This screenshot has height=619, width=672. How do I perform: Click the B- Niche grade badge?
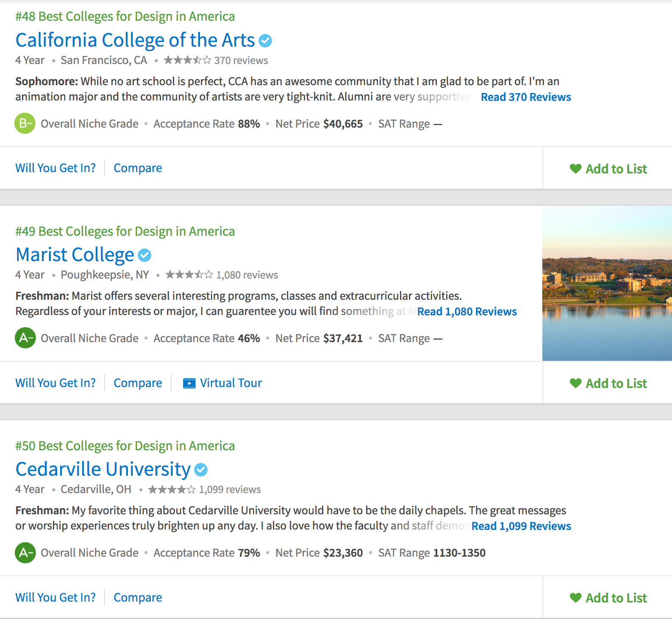tap(25, 123)
